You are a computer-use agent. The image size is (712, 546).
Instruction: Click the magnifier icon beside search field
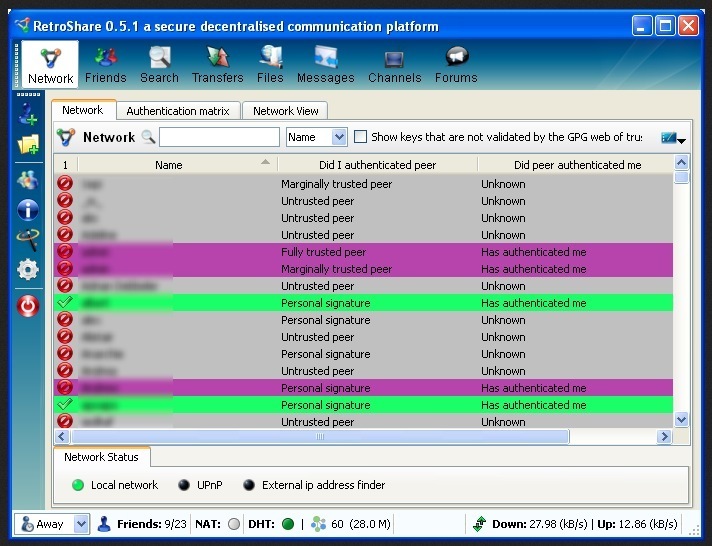click(148, 137)
